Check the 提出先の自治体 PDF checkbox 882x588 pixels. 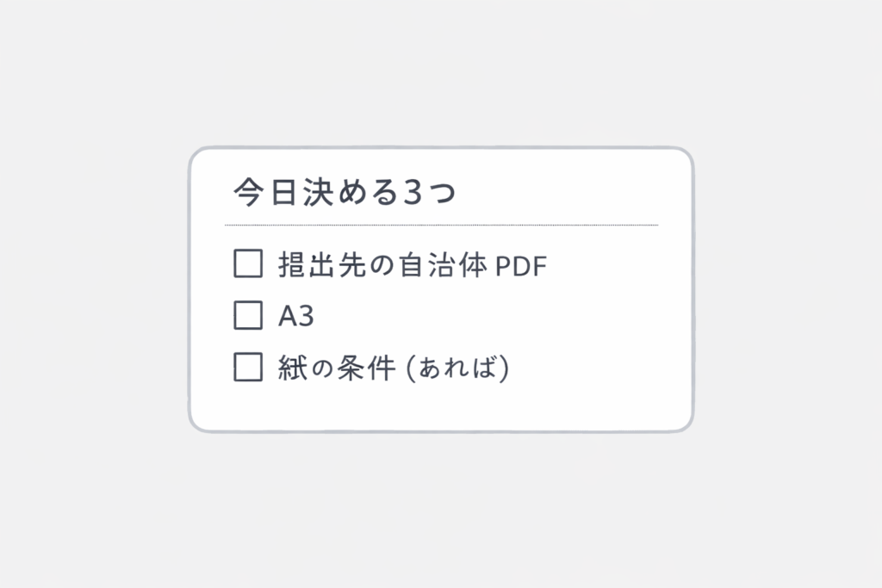tap(248, 264)
